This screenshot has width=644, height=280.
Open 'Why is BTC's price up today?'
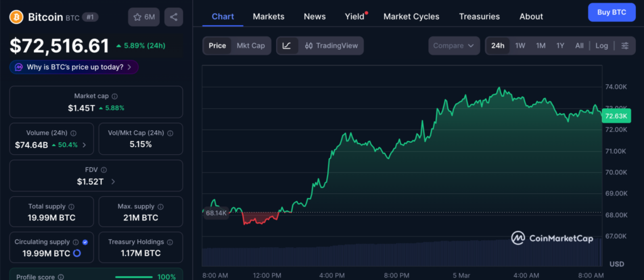coord(74,67)
